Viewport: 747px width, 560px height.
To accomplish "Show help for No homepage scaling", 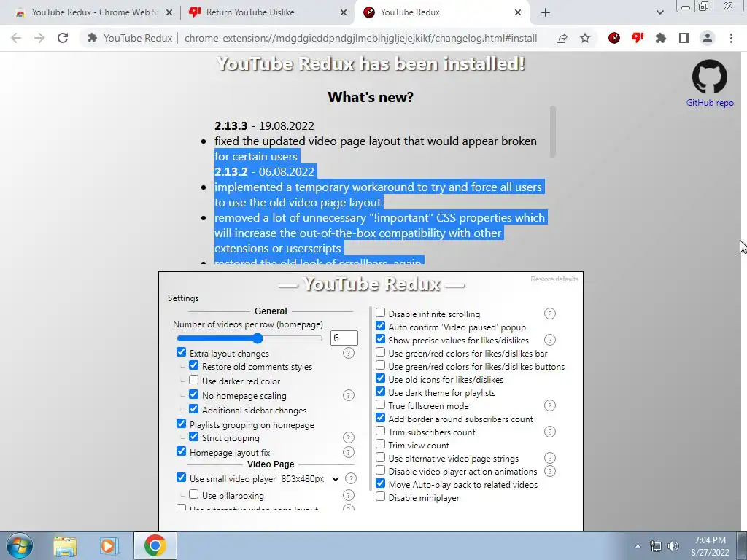I will [349, 395].
